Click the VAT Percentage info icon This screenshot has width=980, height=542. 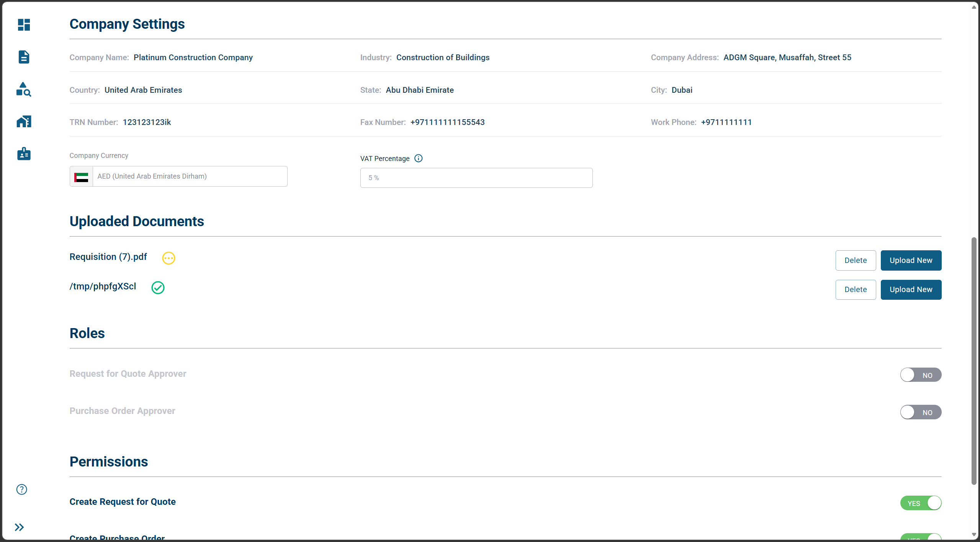418,158
